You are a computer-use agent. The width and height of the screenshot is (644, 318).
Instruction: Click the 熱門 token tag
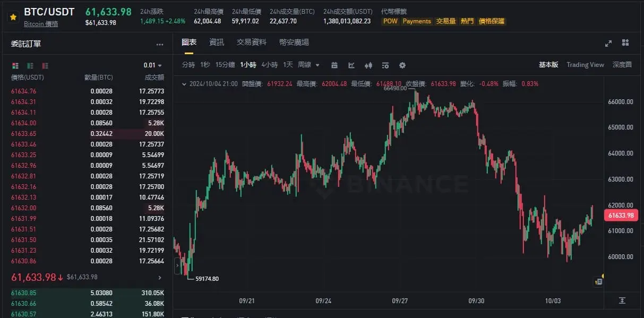coord(467,21)
